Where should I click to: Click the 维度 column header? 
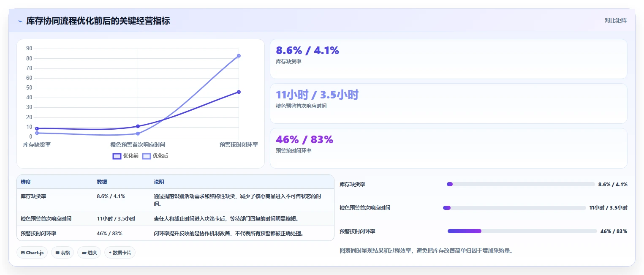(x=26, y=182)
